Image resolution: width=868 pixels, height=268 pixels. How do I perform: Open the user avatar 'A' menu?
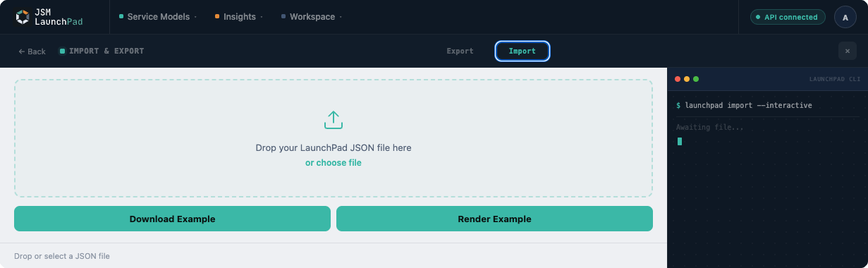coord(845,17)
